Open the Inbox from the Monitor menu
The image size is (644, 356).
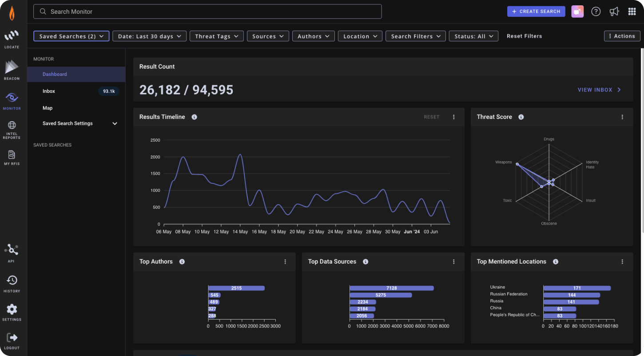coord(49,91)
